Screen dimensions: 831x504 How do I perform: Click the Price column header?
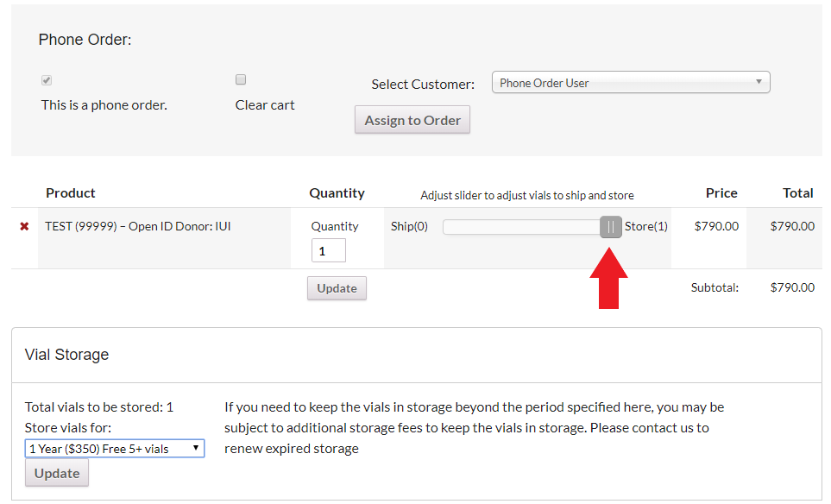tap(721, 193)
